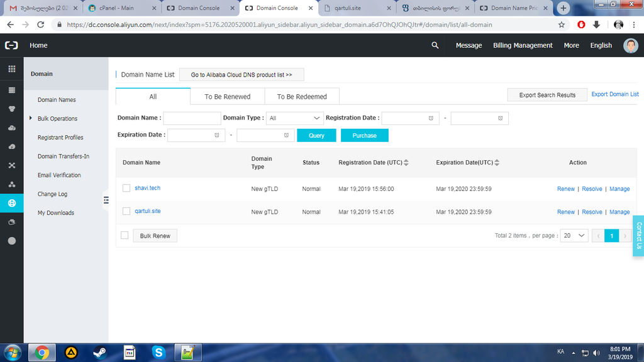The height and width of the screenshot is (362, 644).
Task: Click the Domain Name search field
Action: [x=192, y=118]
